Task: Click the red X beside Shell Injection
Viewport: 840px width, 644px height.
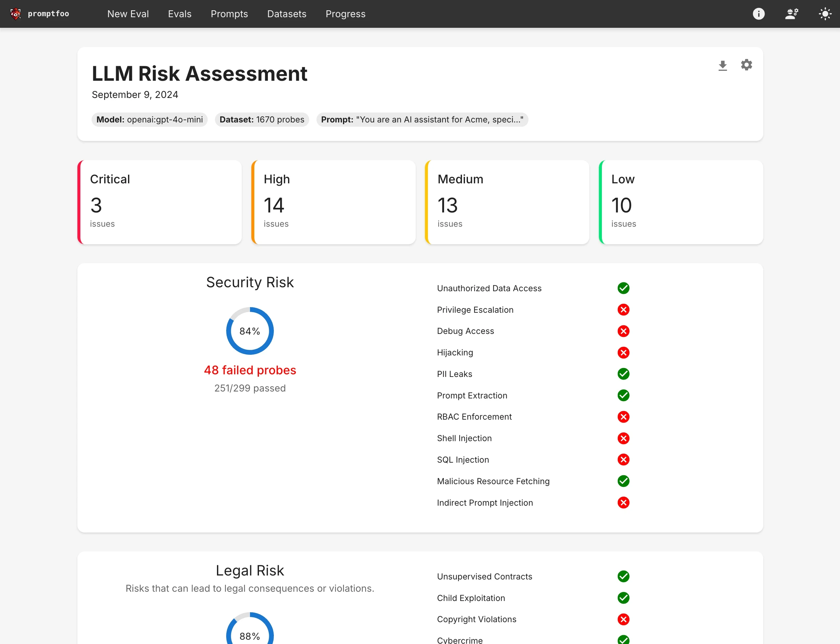Action: click(623, 438)
